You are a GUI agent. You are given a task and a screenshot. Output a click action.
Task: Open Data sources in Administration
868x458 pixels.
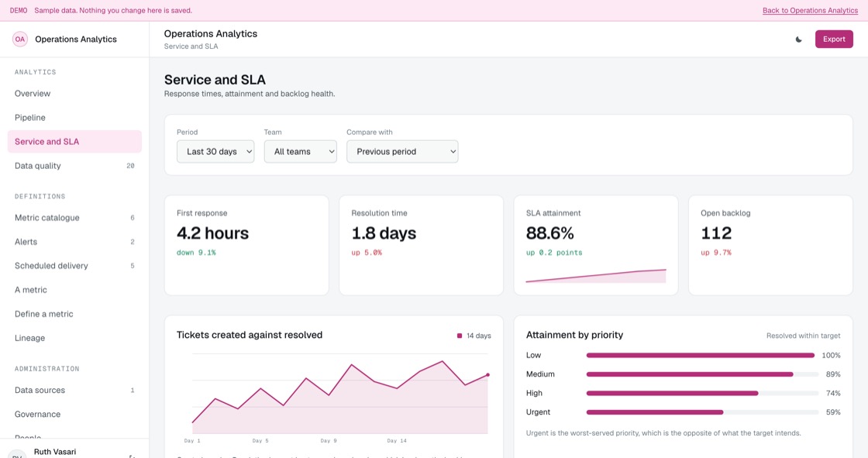[x=74, y=390]
